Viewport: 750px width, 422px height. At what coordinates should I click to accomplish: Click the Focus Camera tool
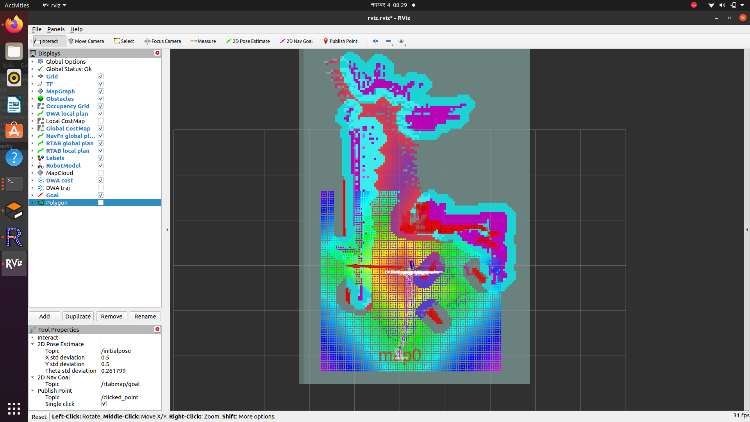point(163,41)
